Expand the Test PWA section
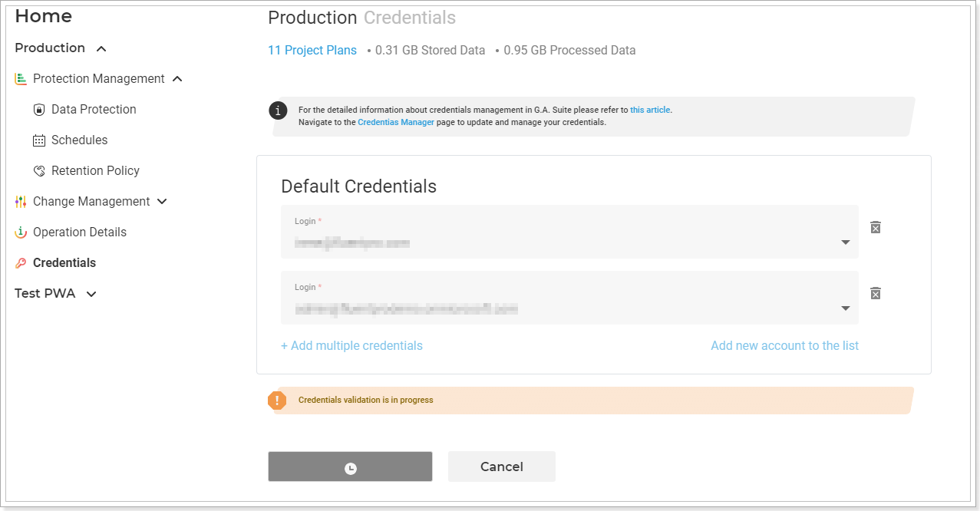The width and height of the screenshot is (980, 511). 91,294
